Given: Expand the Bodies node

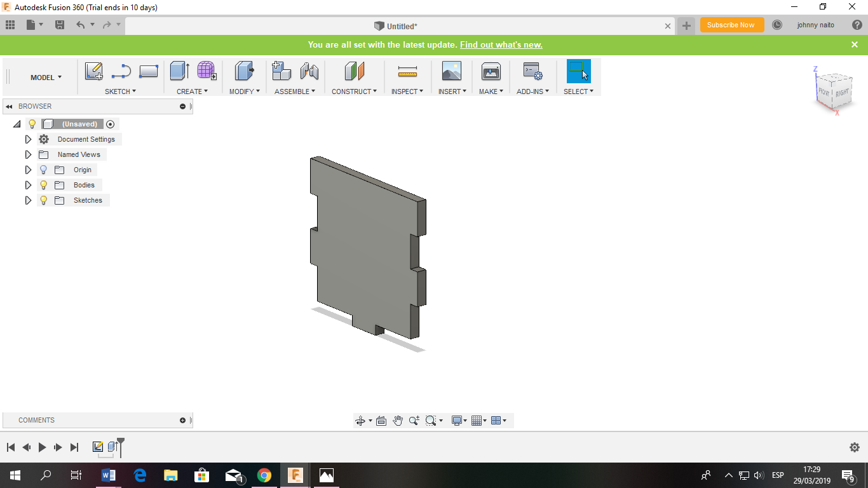Looking at the screenshot, I should coord(28,185).
